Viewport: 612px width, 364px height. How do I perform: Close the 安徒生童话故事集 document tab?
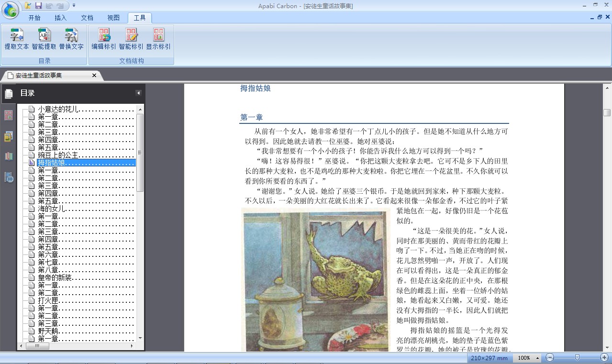[94, 76]
